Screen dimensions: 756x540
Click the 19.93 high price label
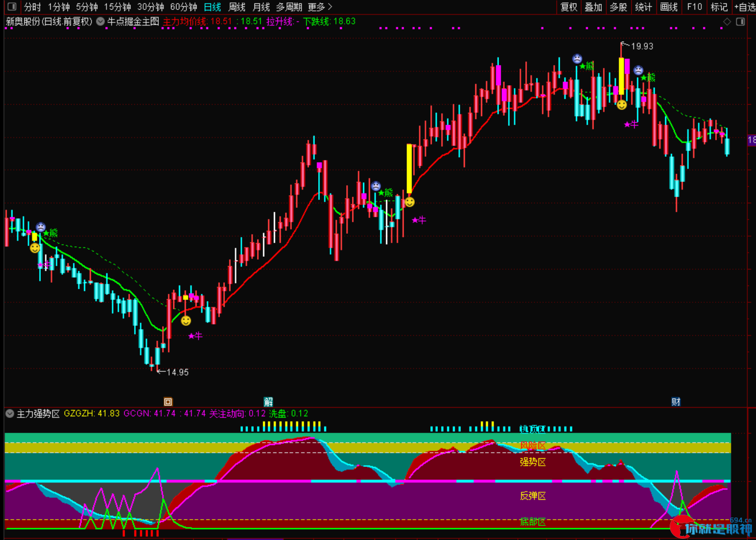(x=642, y=46)
